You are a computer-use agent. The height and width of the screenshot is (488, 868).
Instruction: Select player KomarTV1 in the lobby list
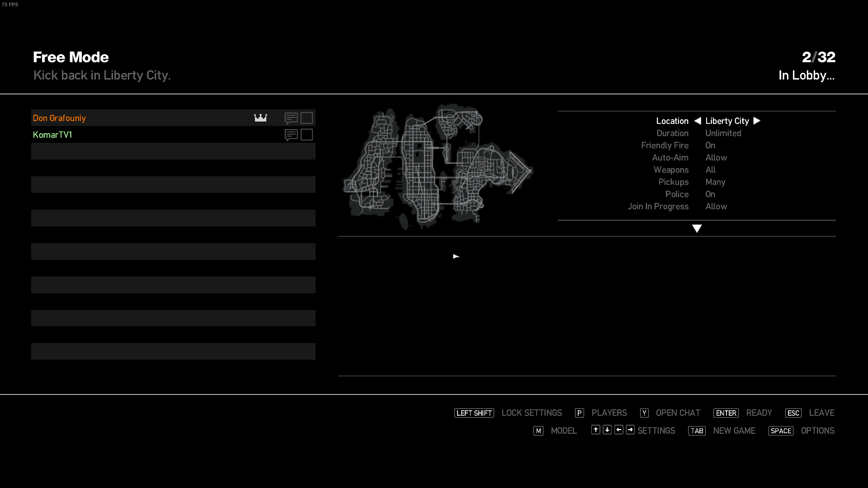tap(52, 135)
